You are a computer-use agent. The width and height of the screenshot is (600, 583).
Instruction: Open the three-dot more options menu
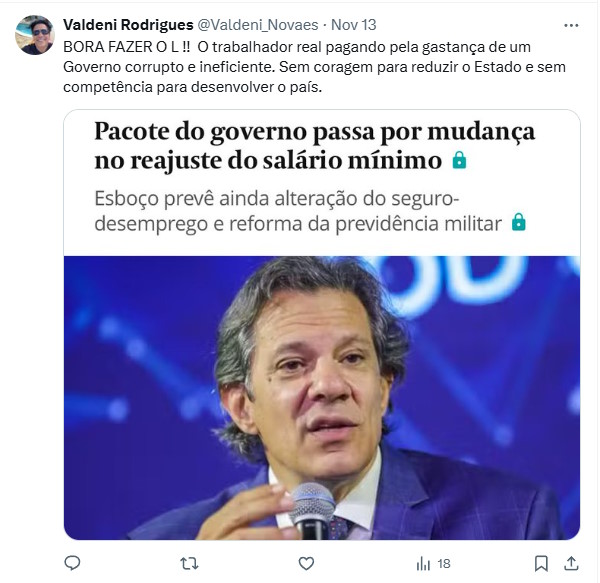coord(571,26)
